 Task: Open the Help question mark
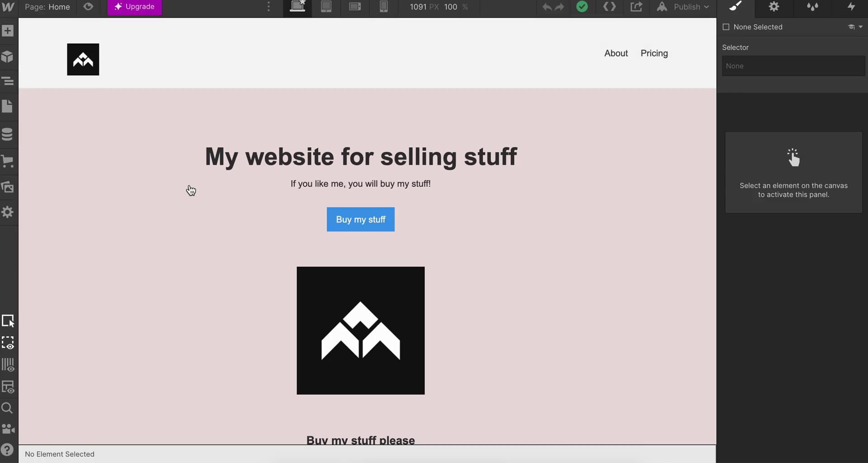pos(8,450)
